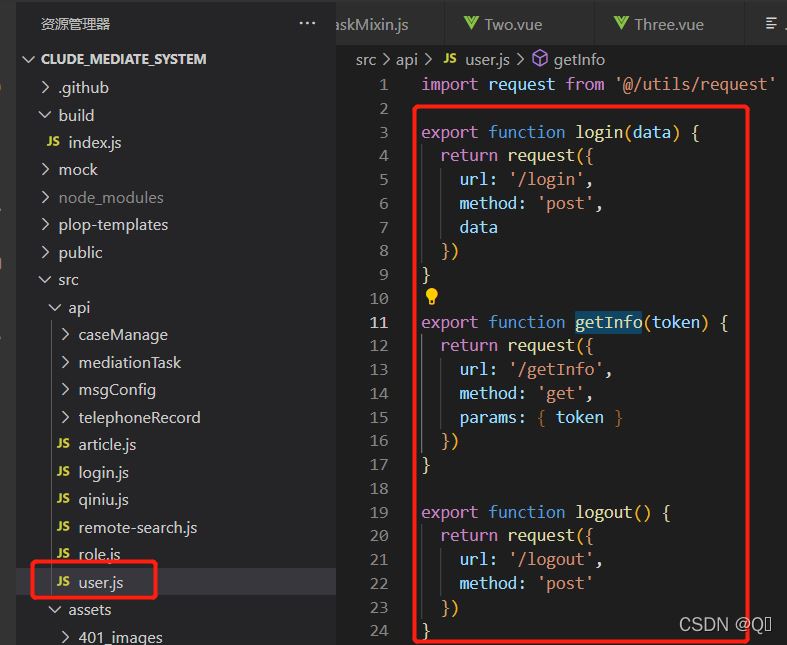
Task: Switch to the Three.vue editor tab
Action: pyautogui.click(x=669, y=24)
